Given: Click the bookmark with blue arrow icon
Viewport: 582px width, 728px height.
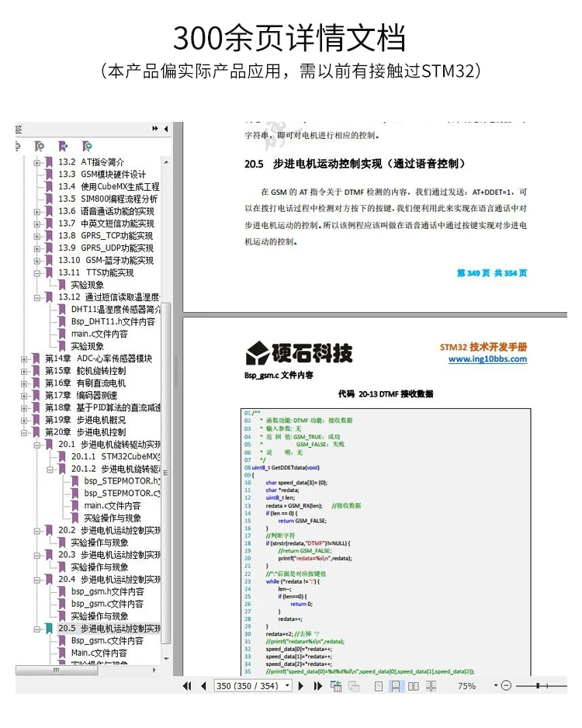Looking at the screenshot, I should 63,147.
